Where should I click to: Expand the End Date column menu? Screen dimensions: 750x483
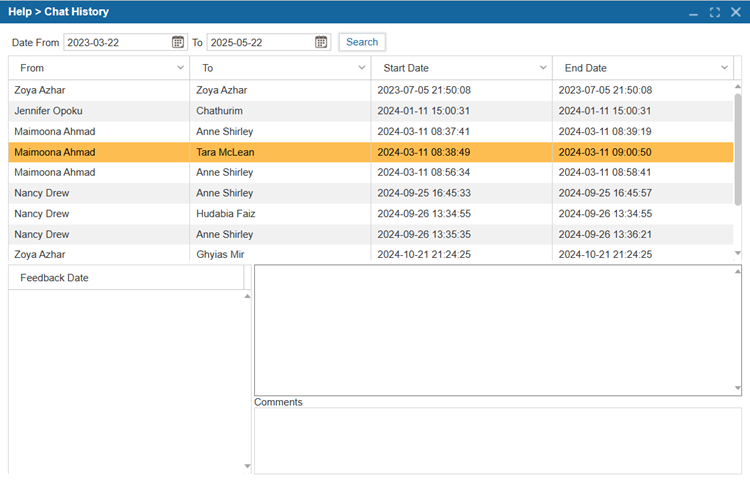coord(724,68)
